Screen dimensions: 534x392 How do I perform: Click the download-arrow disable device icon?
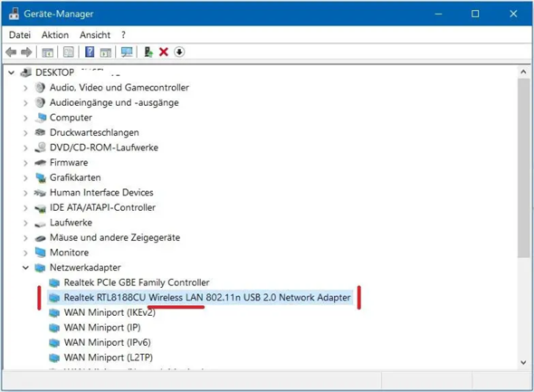(179, 53)
